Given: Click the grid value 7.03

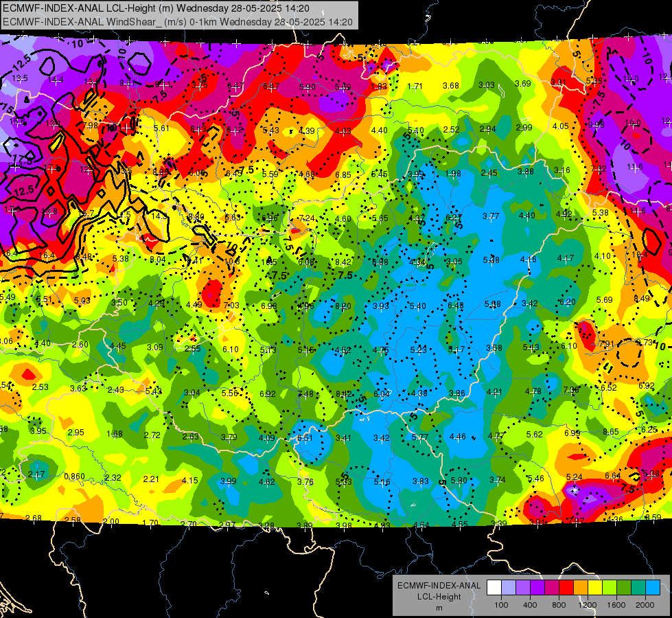Looking at the screenshot, I should [x=231, y=306].
